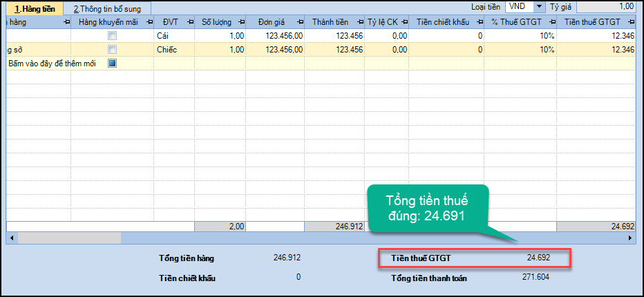This screenshot has width=644, height=297.
Task: Click the 'sở' item name cell
Action: coord(39,50)
